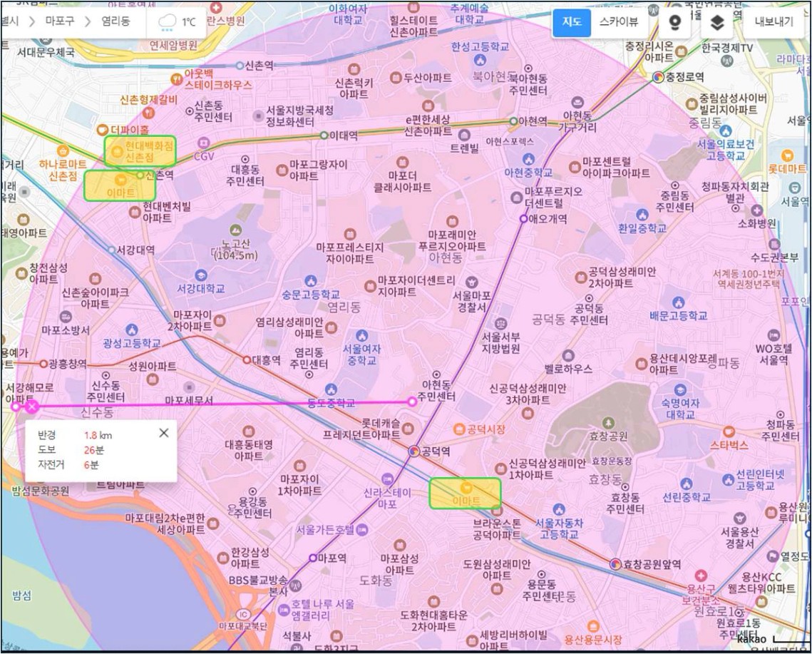The width and height of the screenshot is (812, 654).
Task: Open the 공덕삼성래미안 2차아파트 label
Action: coord(622,277)
